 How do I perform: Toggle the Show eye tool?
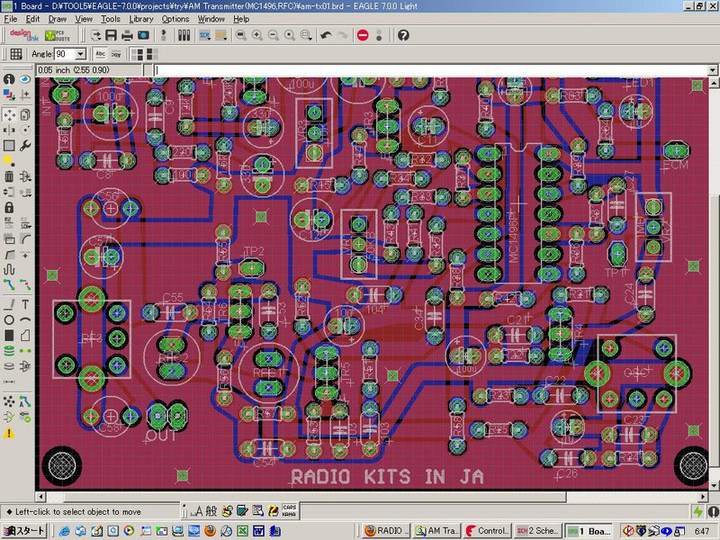(x=26, y=79)
